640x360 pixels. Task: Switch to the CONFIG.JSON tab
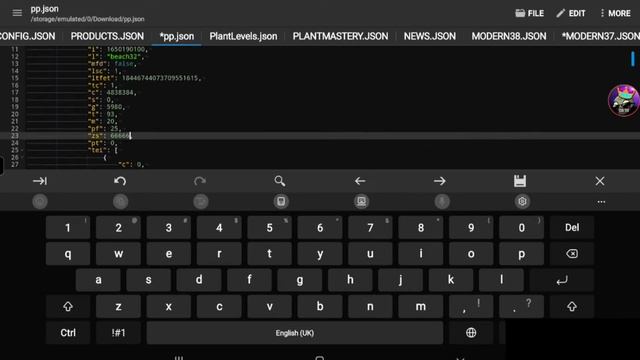click(x=27, y=36)
